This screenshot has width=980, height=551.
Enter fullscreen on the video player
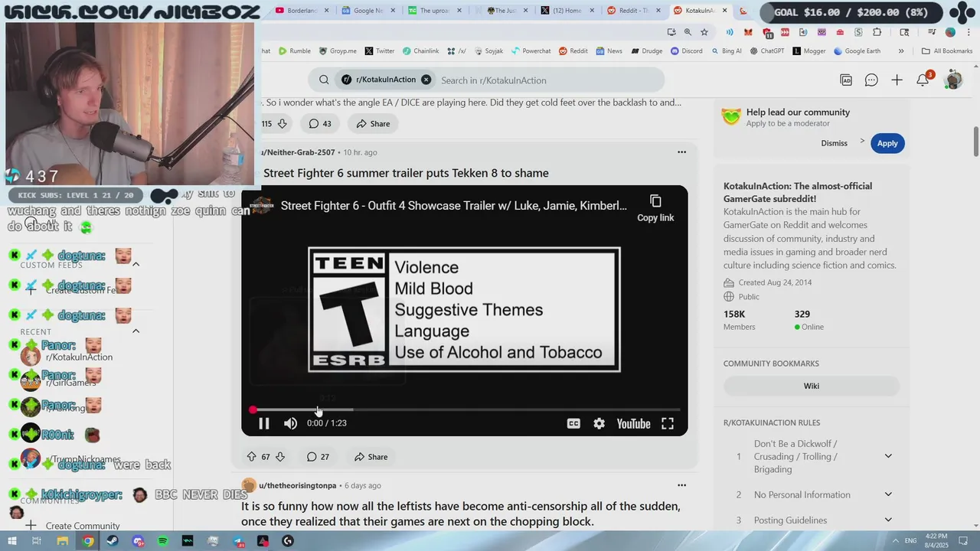pos(668,423)
